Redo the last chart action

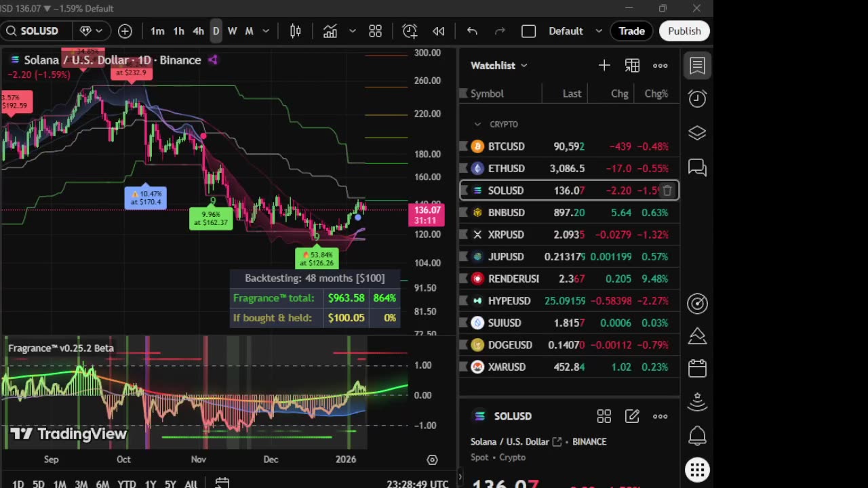[x=500, y=31]
